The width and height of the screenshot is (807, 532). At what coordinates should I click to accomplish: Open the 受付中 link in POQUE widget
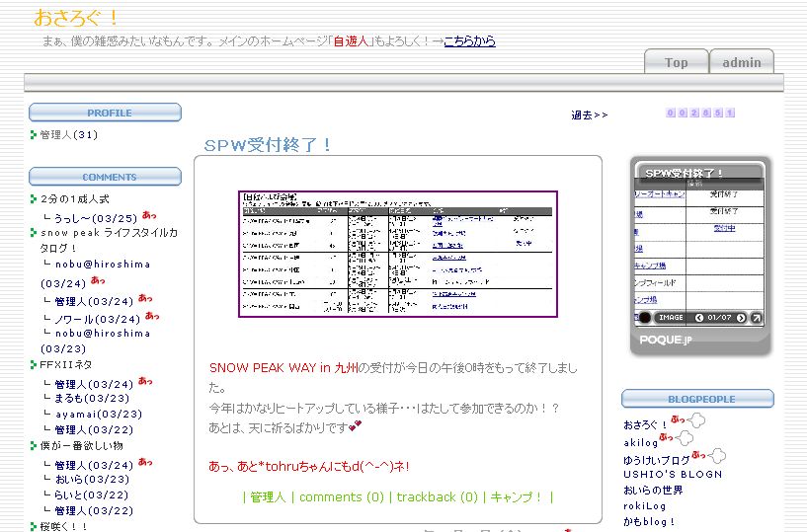click(x=724, y=228)
